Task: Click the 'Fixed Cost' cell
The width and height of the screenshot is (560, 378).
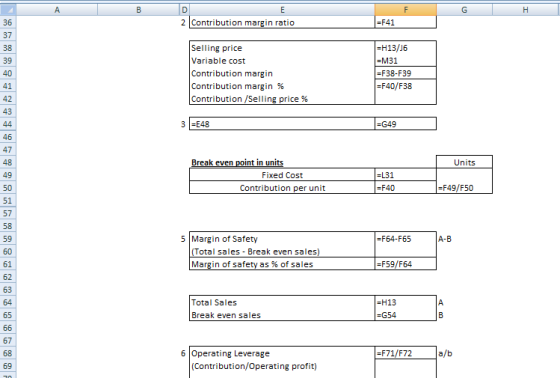Action: coord(282,175)
